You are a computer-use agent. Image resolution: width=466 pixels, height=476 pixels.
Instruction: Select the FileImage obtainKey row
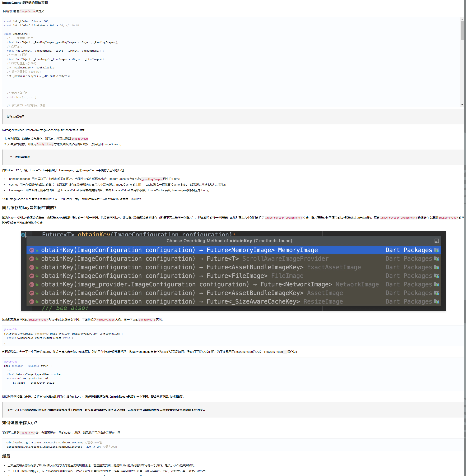coord(234,276)
